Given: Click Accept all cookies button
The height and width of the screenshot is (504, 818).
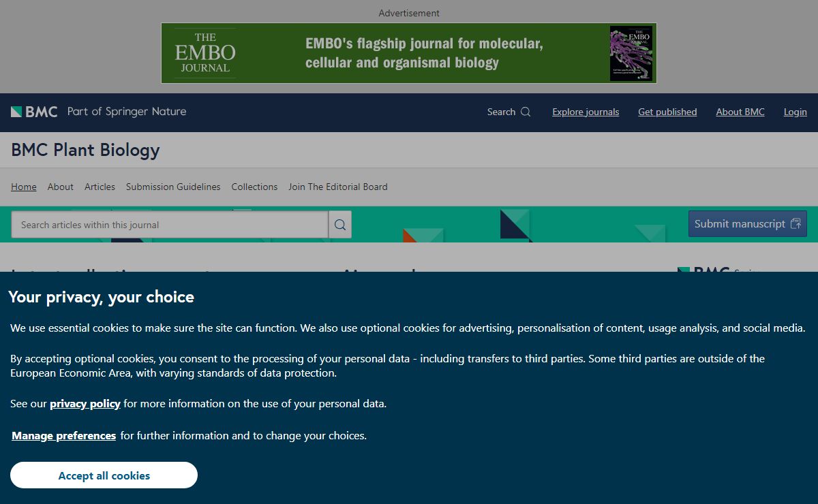Looking at the screenshot, I should (x=104, y=475).
